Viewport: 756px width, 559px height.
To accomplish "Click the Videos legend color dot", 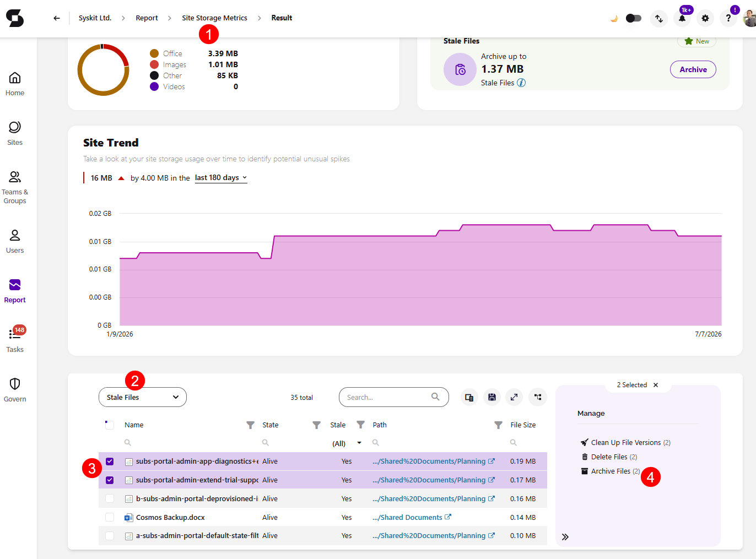I will click(154, 86).
